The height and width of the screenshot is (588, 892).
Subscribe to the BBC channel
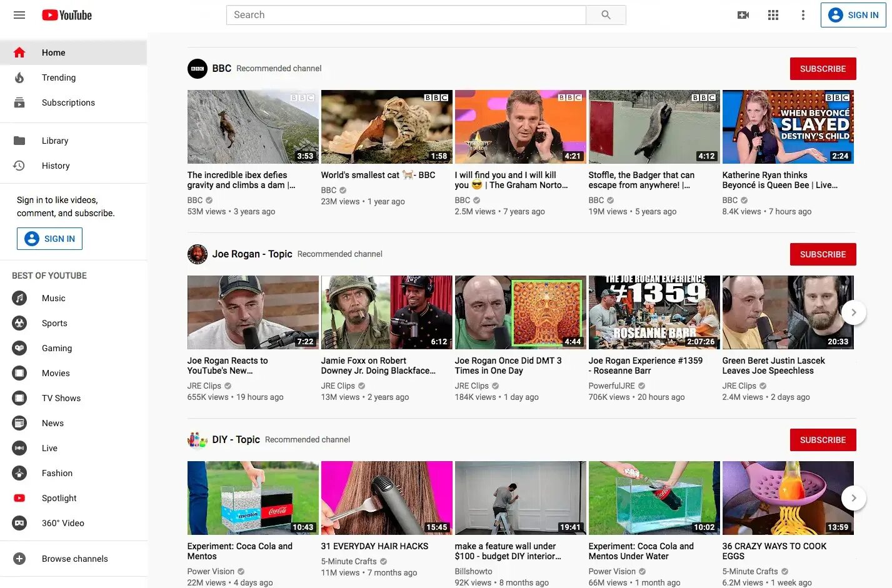coord(823,69)
